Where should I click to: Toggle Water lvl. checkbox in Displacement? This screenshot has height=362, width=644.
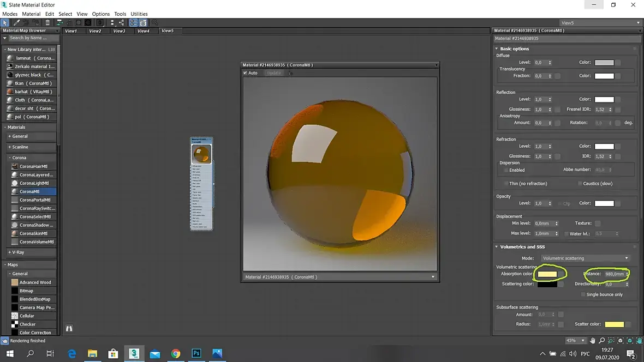click(567, 233)
